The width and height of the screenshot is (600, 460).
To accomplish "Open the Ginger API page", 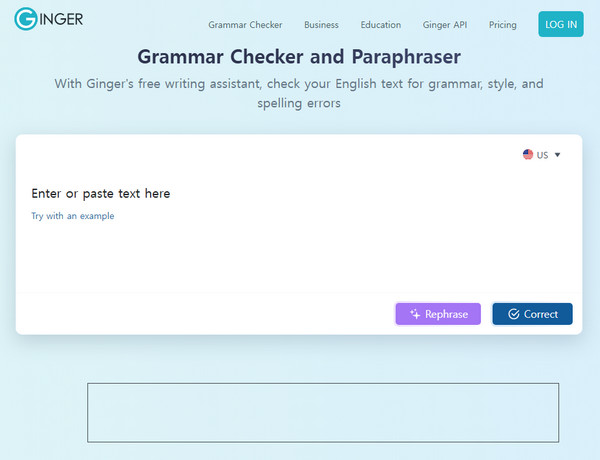I will tap(445, 25).
